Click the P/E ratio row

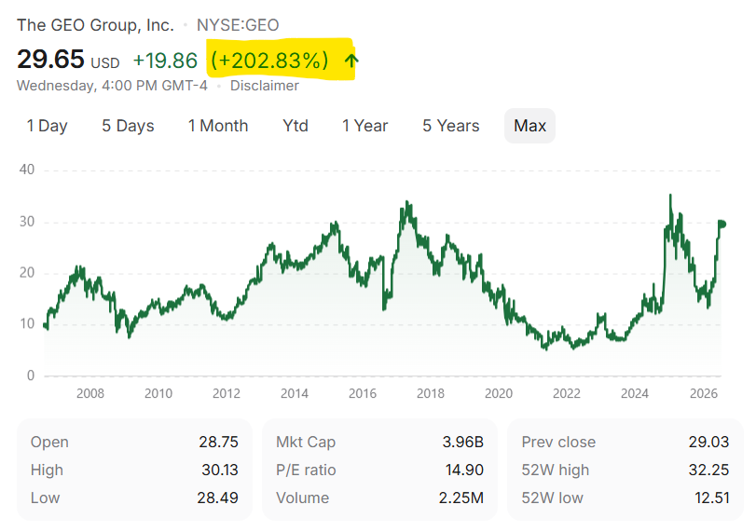pyautogui.click(x=379, y=470)
